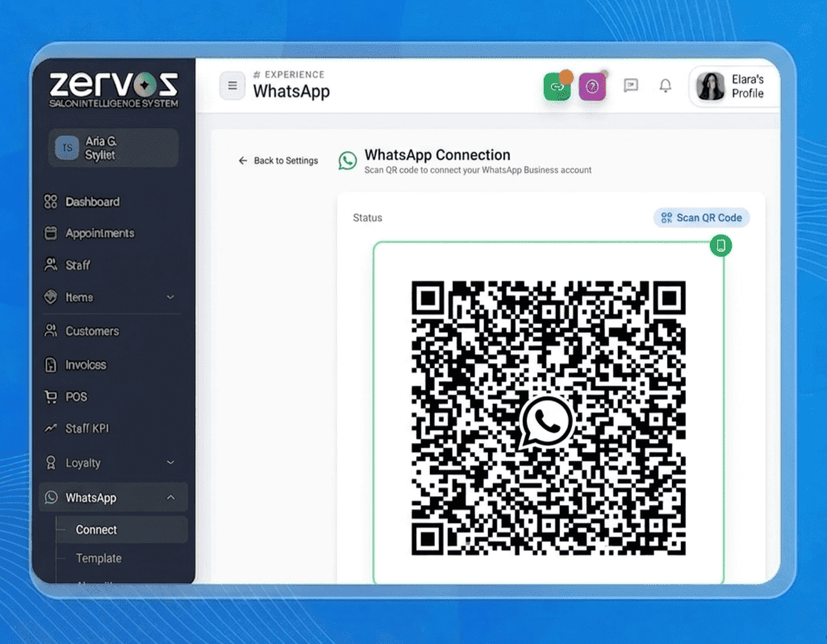Go to Appointments in sidebar

point(99,233)
